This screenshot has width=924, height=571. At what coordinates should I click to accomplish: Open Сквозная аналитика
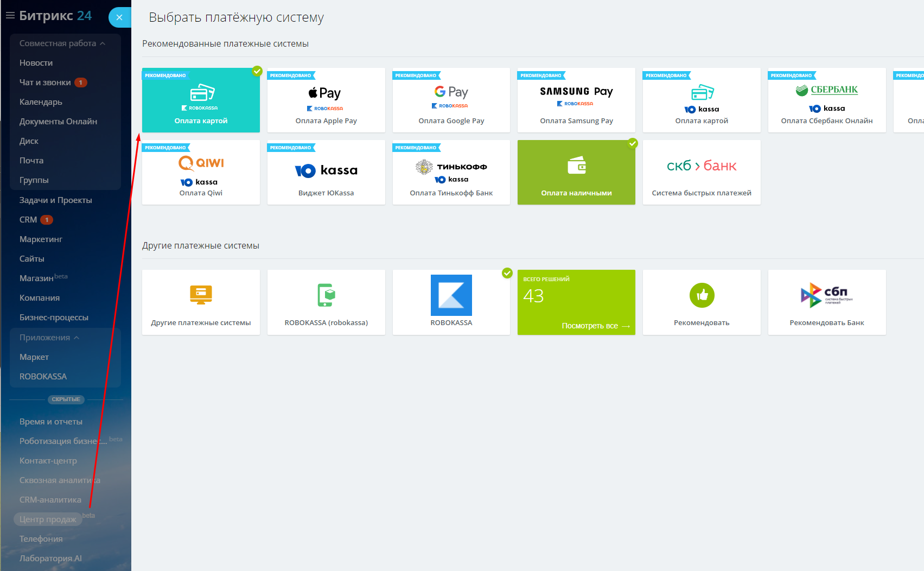point(60,480)
